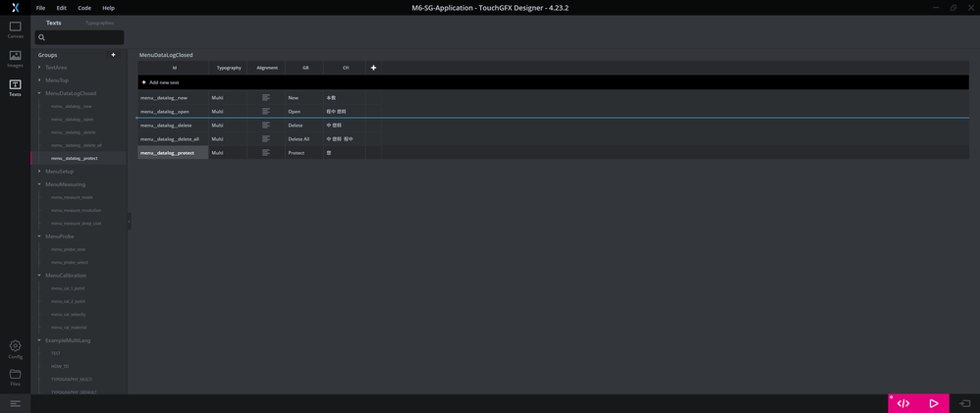This screenshot has width=980, height=413.
Task: Collapse the side panel with handle arrow
Action: [130, 221]
